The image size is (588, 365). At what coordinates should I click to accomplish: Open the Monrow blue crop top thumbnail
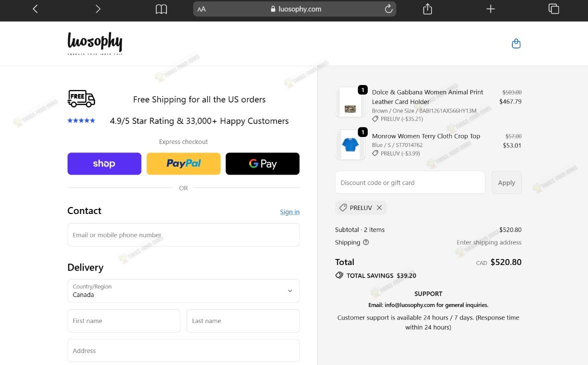click(350, 144)
